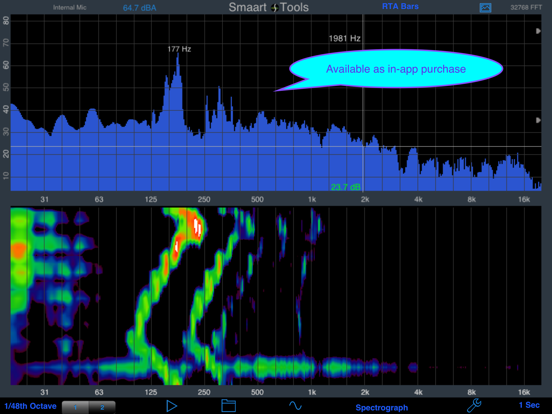Tap the Available as in-app purchase bubble
The height and width of the screenshot is (414, 552).
click(396, 69)
